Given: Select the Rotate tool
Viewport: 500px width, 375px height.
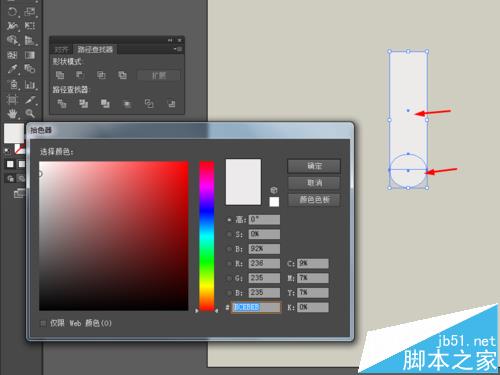Looking at the screenshot, I should coord(12,12).
